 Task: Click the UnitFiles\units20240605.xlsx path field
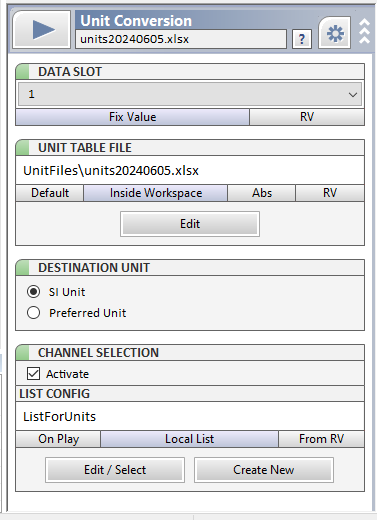(190, 170)
